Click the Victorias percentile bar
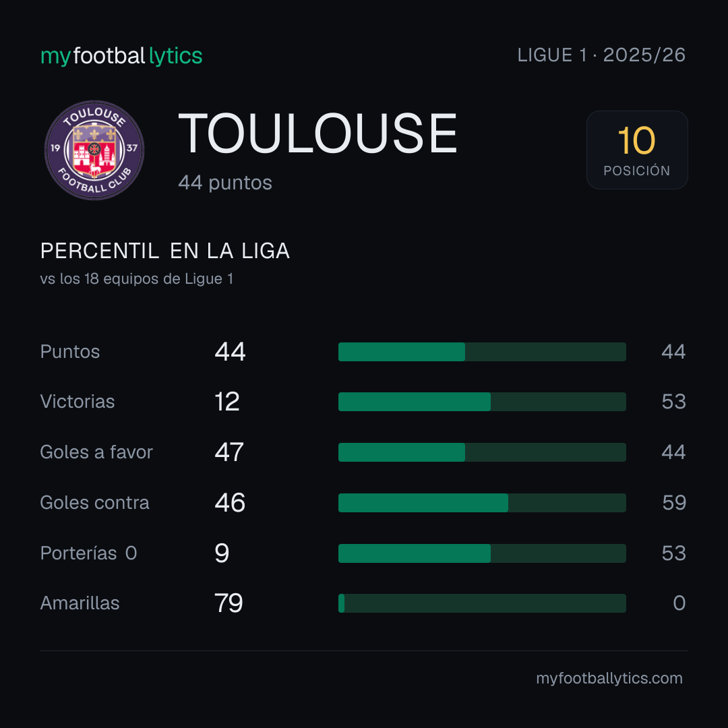728x728 pixels. pyautogui.click(x=482, y=402)
